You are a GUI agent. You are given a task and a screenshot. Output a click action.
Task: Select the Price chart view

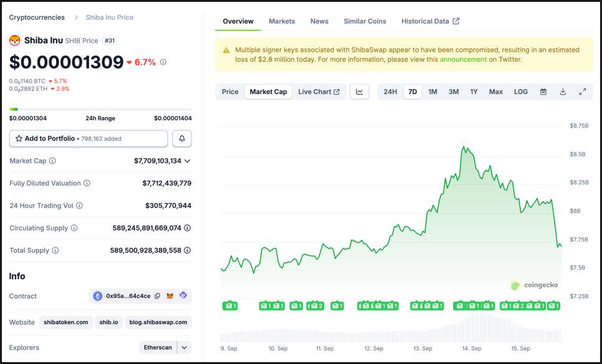pos(230,92)
